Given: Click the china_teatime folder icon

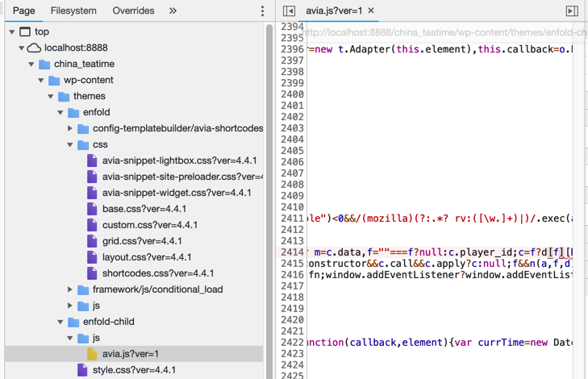Looking at the screenshot, I should [44, 64].
